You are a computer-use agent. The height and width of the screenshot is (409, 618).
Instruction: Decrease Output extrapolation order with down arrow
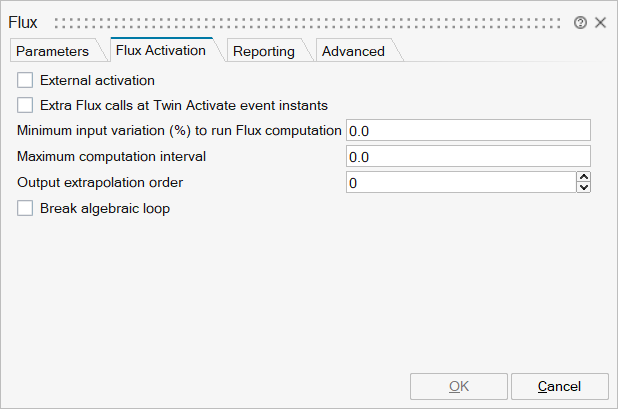click(584, 187)
